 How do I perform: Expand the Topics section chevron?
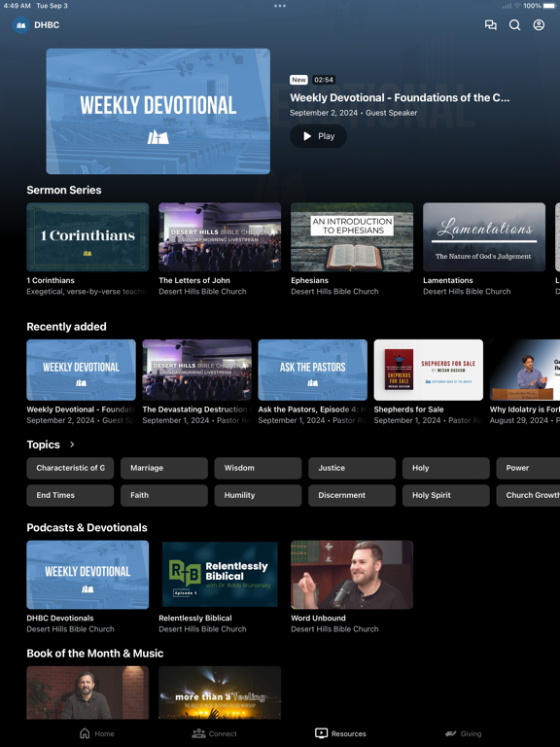click(72, 445)
